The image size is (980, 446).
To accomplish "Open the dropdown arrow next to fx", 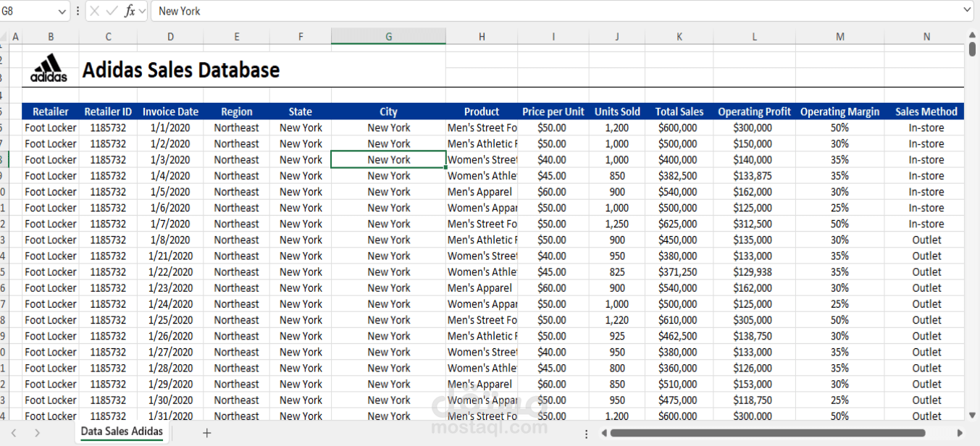I will (x=142, y=11).
